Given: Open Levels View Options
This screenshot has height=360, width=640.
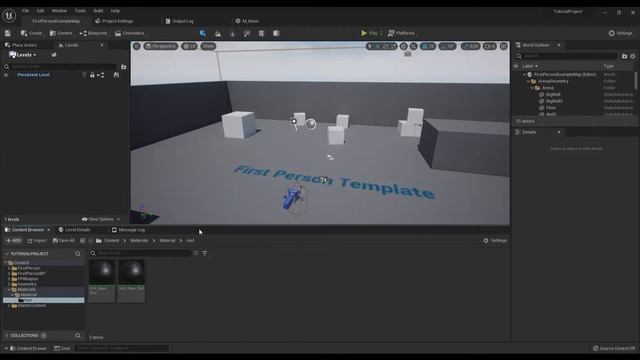Looking at the screenshot, I should [x=100, y=220].
